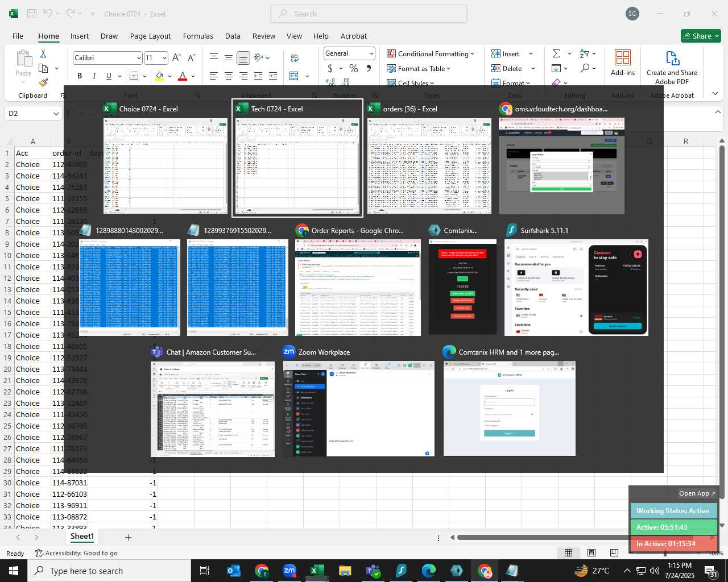Switch to the Data tab
The height and width of the screenshot is (582, 728).
[x=233, y=36]
